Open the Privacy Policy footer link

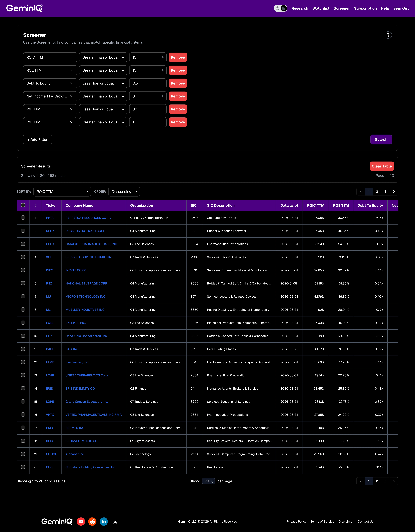point(296,522)
